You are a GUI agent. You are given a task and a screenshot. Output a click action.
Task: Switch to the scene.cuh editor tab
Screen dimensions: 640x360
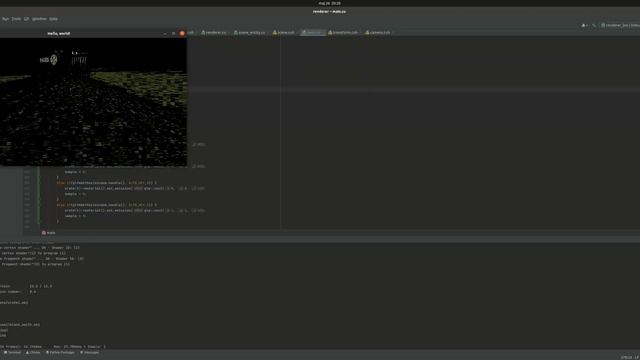pos(284,33)
